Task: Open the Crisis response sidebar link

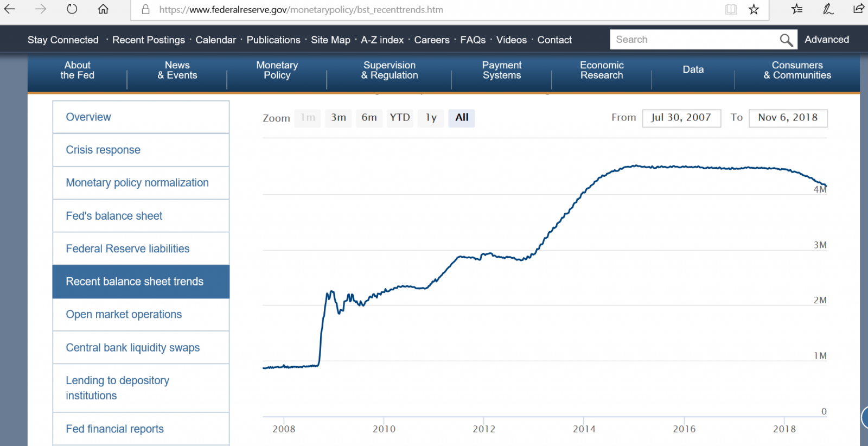Action: (103, 150)
